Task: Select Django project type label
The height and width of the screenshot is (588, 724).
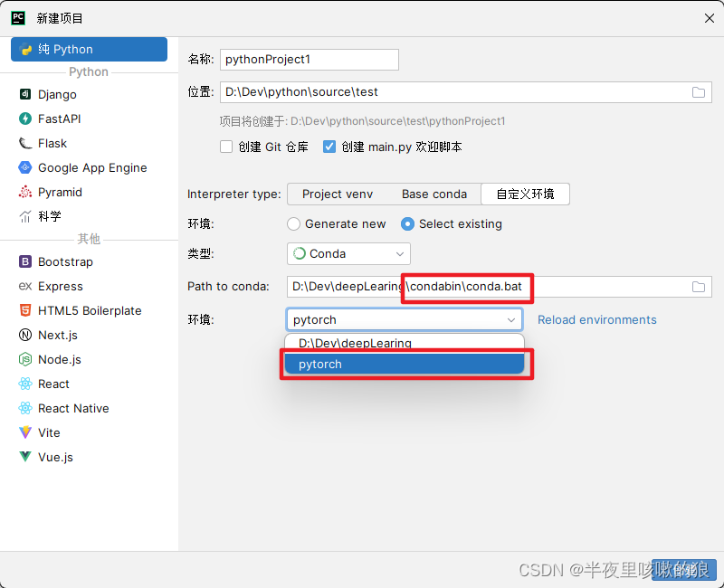Action: coord(57,94)
